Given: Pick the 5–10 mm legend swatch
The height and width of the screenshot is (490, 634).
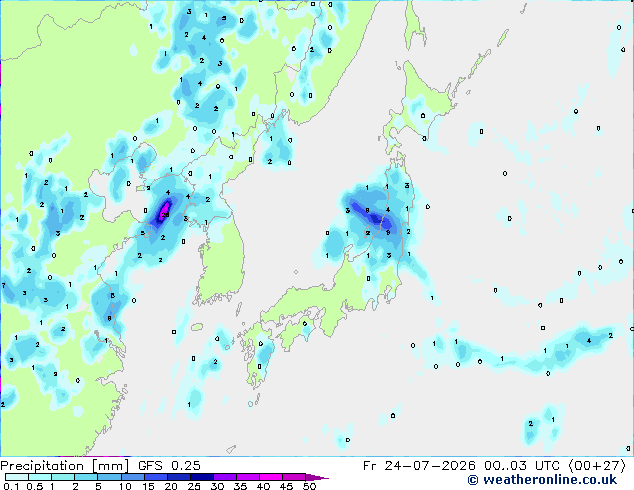Looking at the screenshot, I should pyautogui.click(x=109, y=477).
